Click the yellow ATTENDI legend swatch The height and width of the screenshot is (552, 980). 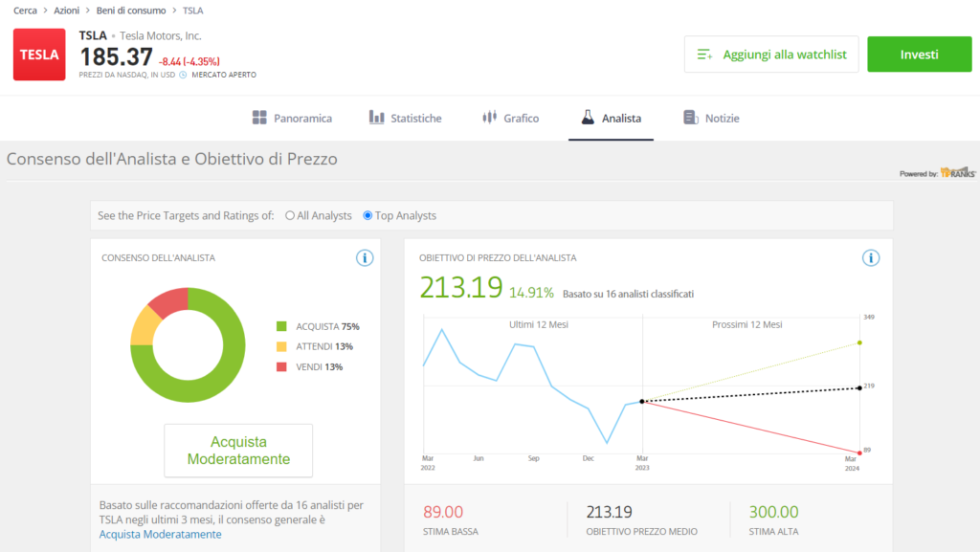281,346
